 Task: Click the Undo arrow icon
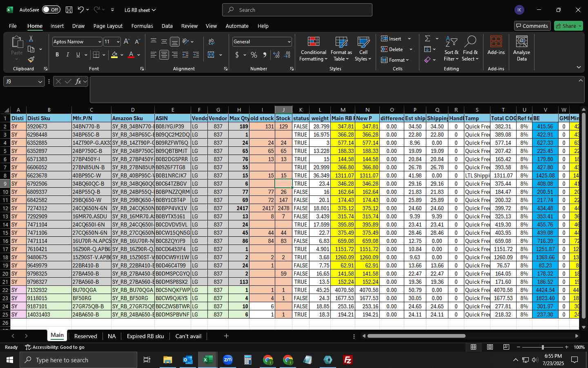coord(81,10)
